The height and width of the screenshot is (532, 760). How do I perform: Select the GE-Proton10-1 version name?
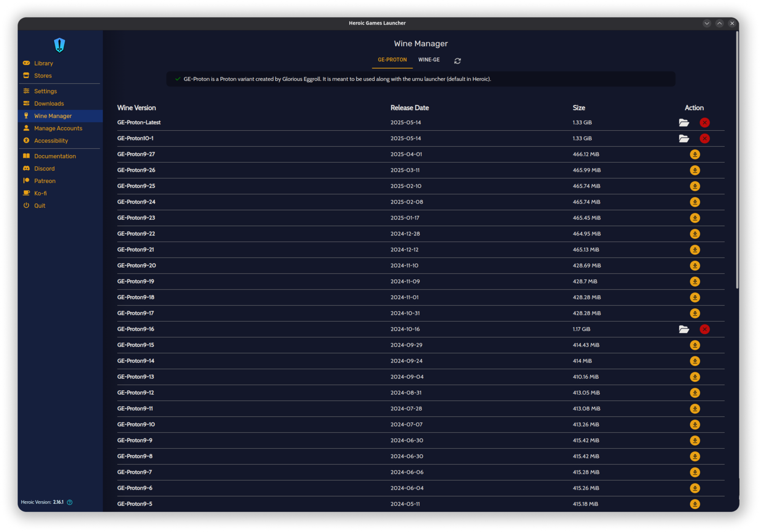click(x=135, y=139)
